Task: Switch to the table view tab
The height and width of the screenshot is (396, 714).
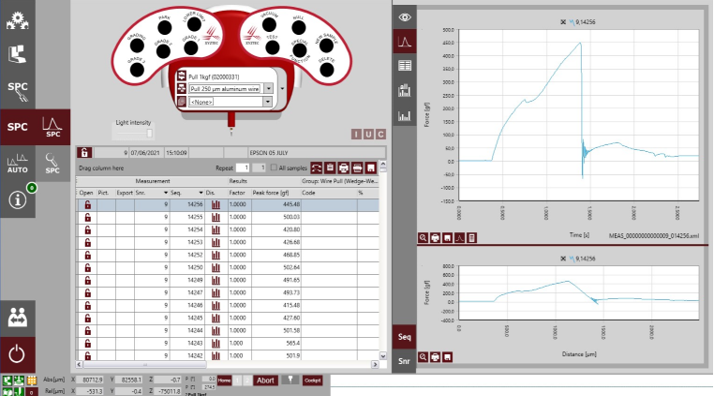Action: pyautogui.click(x=404, y=66)
